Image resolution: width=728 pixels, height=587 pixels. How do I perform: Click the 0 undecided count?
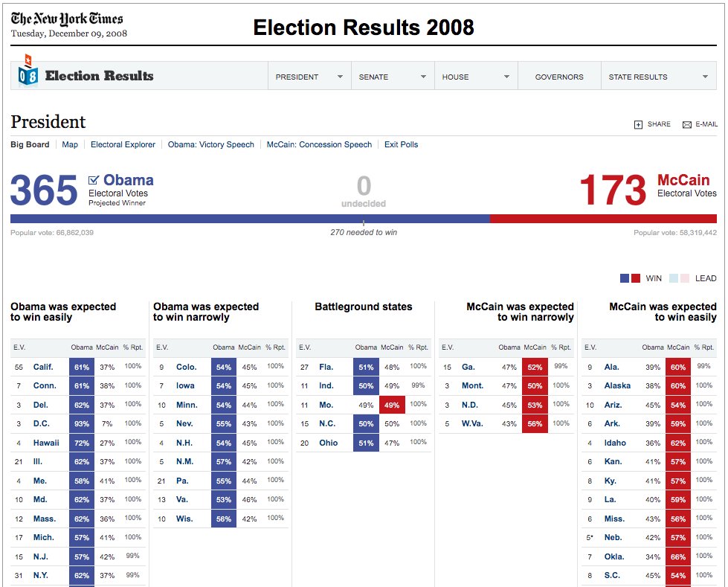(x=364, y=186)
